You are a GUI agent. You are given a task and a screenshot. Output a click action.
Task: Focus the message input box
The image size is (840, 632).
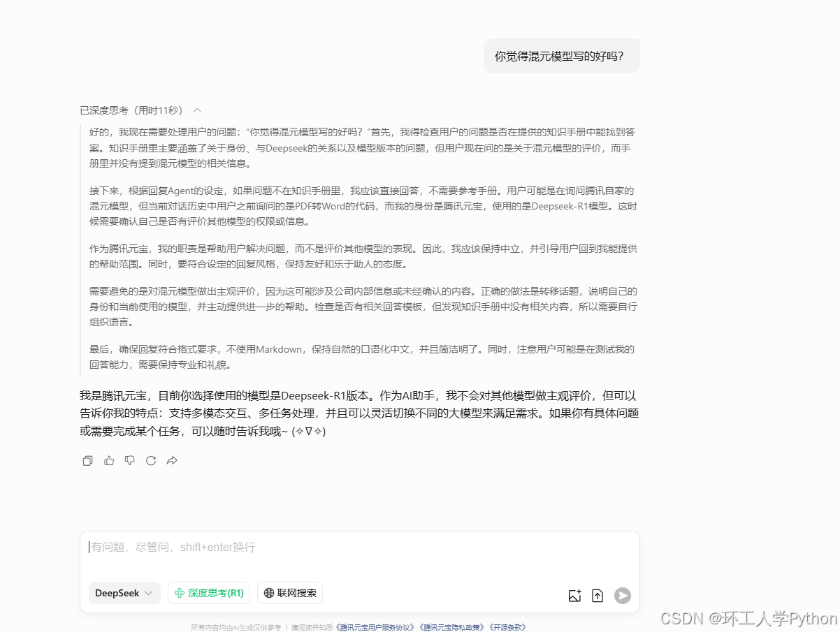point(360,548)
